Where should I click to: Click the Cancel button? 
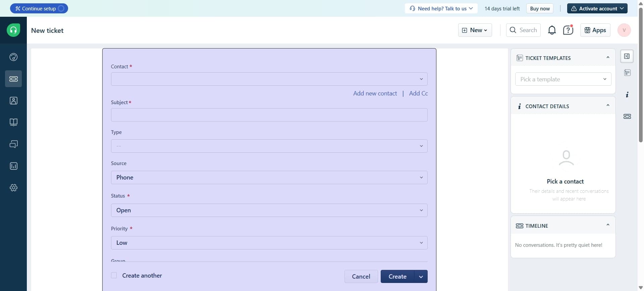(361, 277)
